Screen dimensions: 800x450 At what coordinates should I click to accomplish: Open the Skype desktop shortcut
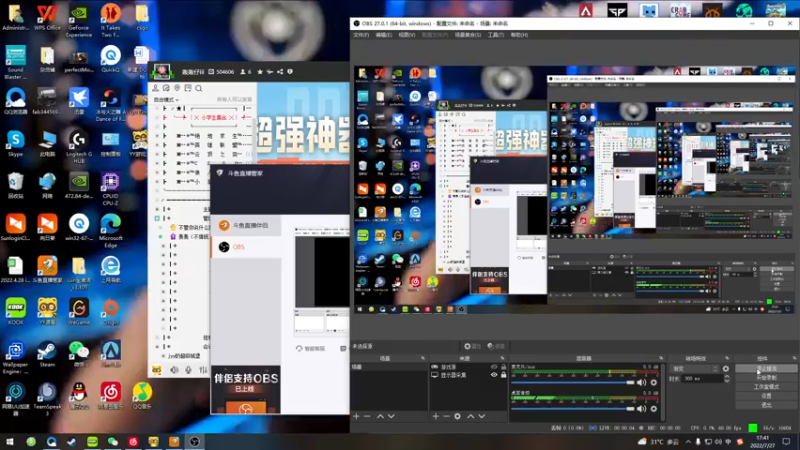pyautogui.click(x=15, y=143)
